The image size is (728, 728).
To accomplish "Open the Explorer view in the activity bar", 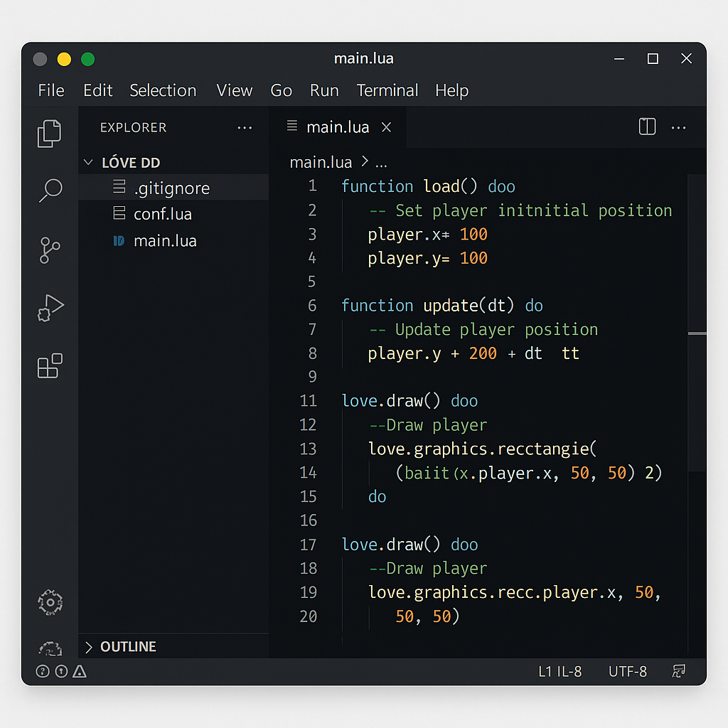I will 49,133.
